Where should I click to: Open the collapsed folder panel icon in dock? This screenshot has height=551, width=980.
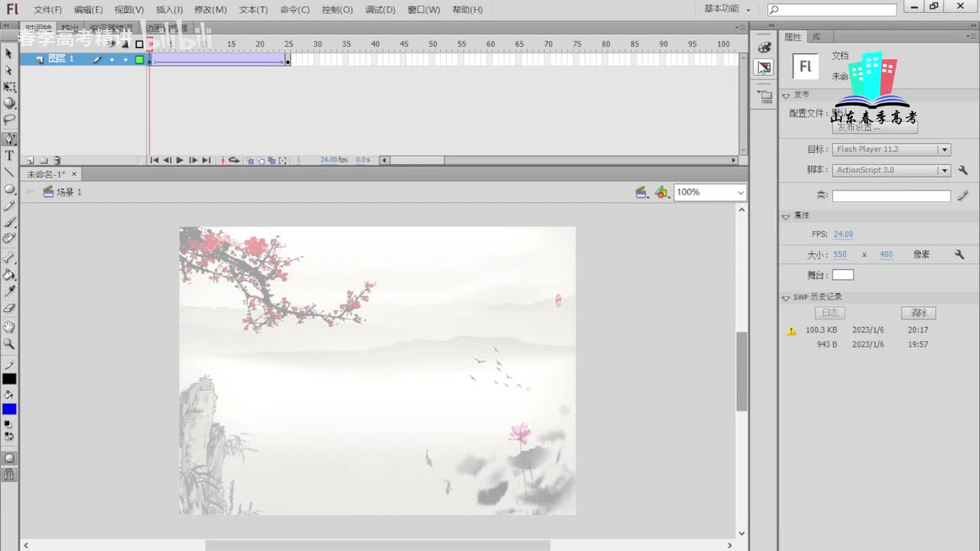[764, 97]
